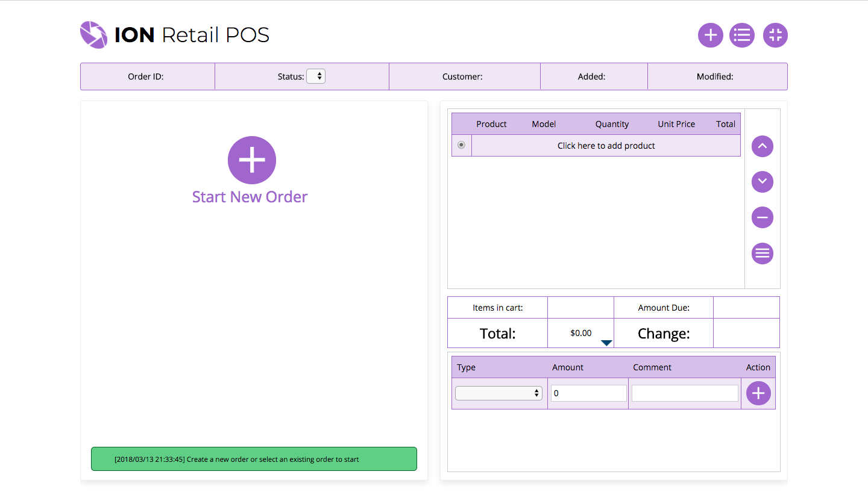Screen dimensions: 868x498
Task: Click the ION Retail POS logo
Action: point(175,35)
